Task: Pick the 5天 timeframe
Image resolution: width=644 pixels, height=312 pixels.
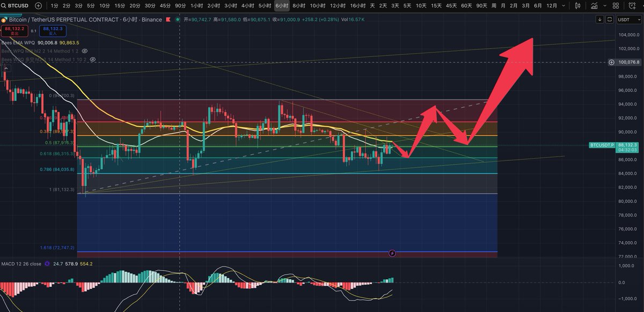Action: pyautogui.click(x=408, y=6)
